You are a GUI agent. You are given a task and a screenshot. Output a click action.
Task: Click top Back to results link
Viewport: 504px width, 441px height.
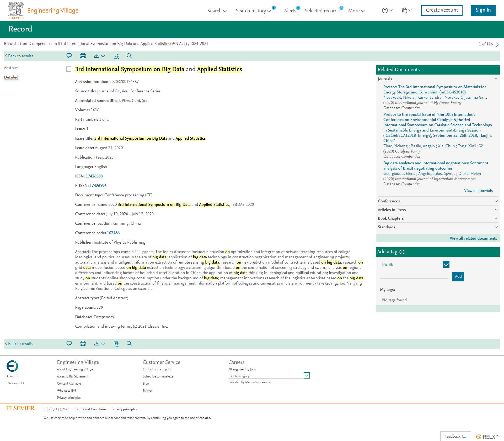click(x=19, y=56)
